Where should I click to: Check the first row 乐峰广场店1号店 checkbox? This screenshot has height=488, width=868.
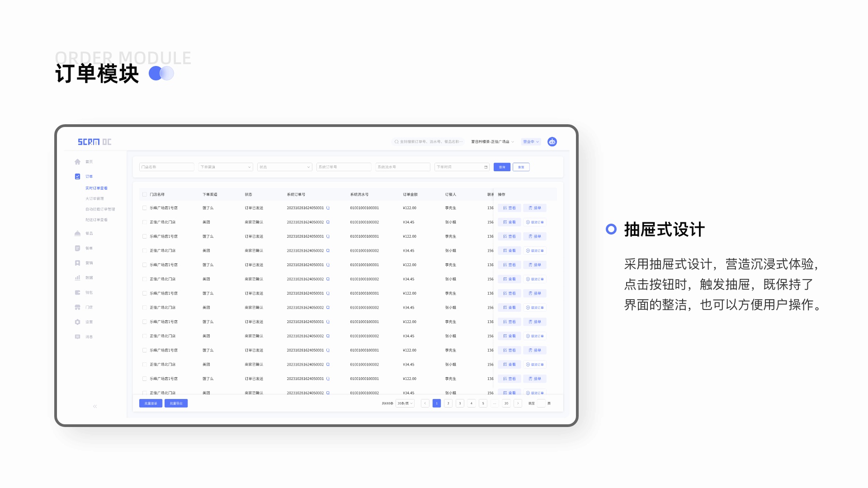tap(145, 208)
